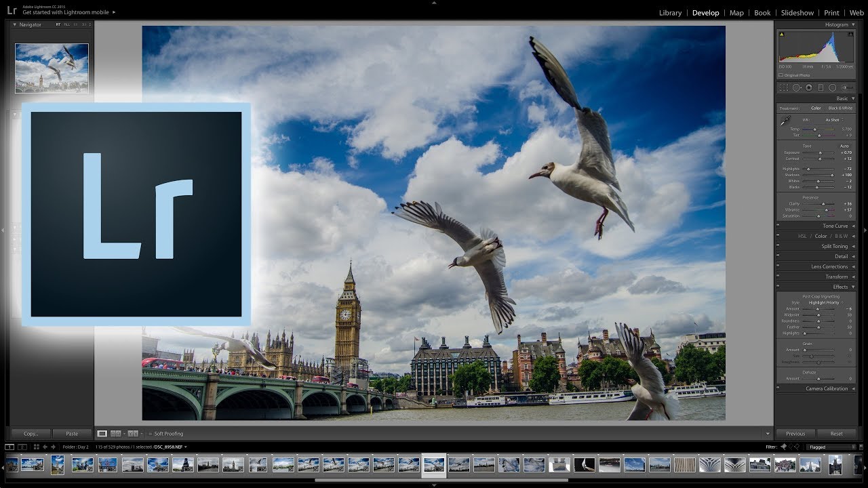Toggle Transform panel switch

(x=778, y=277)
